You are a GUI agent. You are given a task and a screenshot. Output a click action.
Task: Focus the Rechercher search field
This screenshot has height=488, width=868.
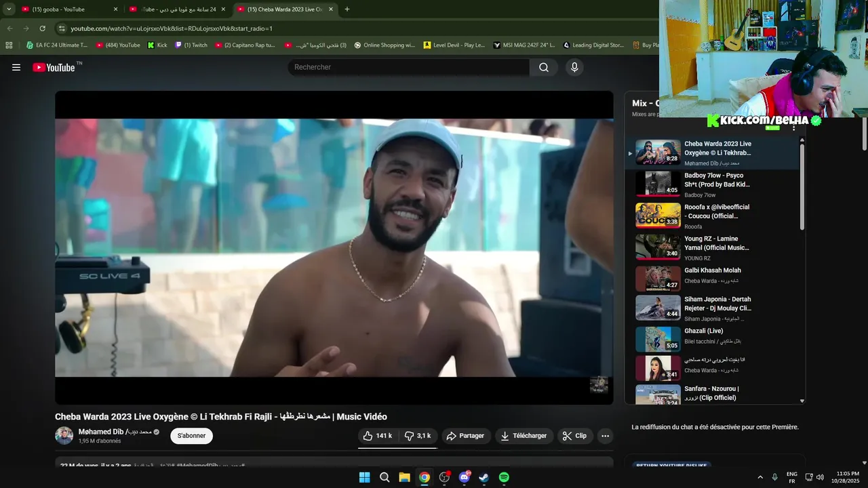[409, 67]
